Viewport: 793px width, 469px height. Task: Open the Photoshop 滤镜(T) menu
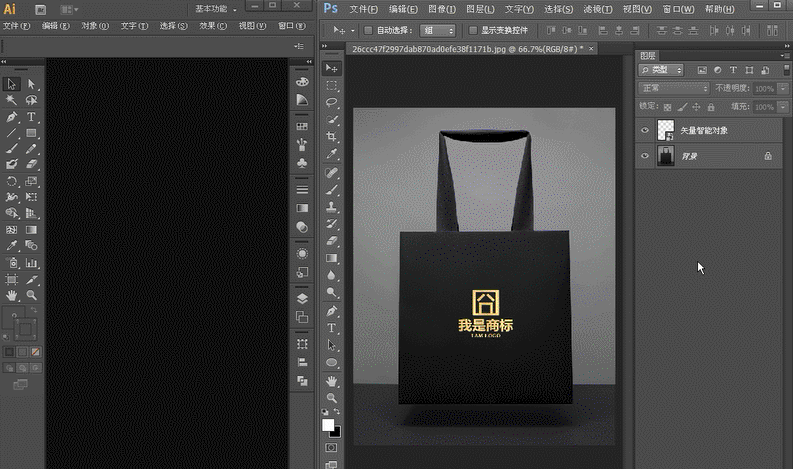[598, 9]
